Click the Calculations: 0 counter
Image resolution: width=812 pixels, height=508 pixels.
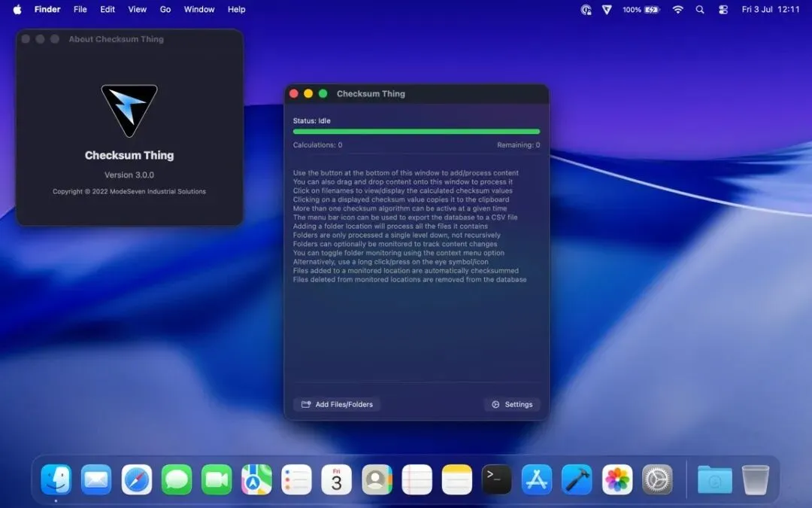(x=317, y=145)
